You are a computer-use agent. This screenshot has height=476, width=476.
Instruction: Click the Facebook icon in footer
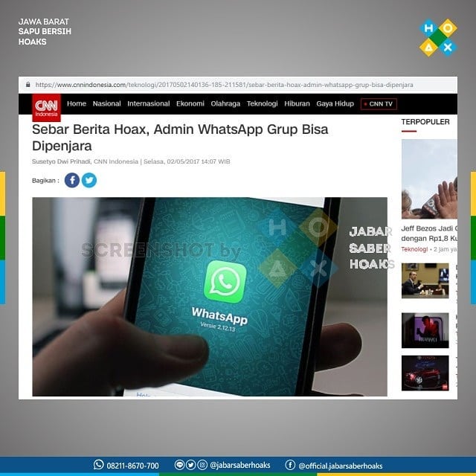tap(290, 465)
